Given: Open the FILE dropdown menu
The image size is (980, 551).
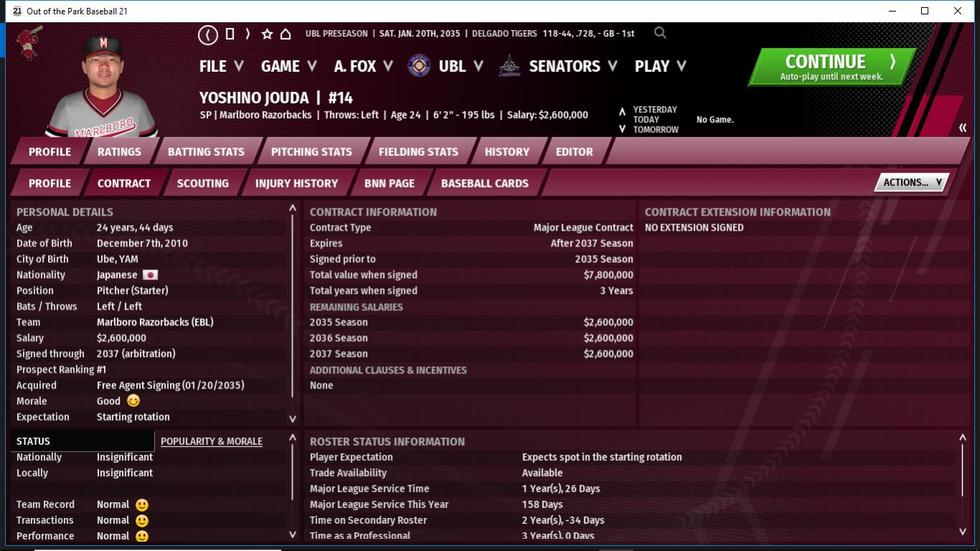Looking at the screenshot, I should tap(221, 66).
